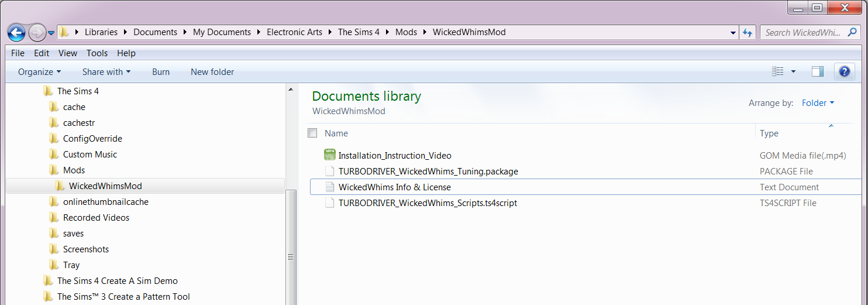Tick the select-all checkbox beside Name

(312, 133)
